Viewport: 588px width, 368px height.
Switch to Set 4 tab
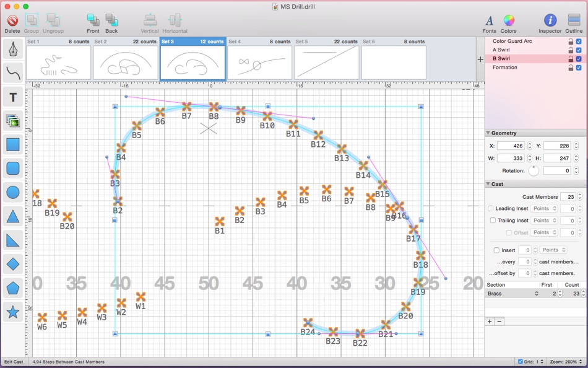point(259,59)
